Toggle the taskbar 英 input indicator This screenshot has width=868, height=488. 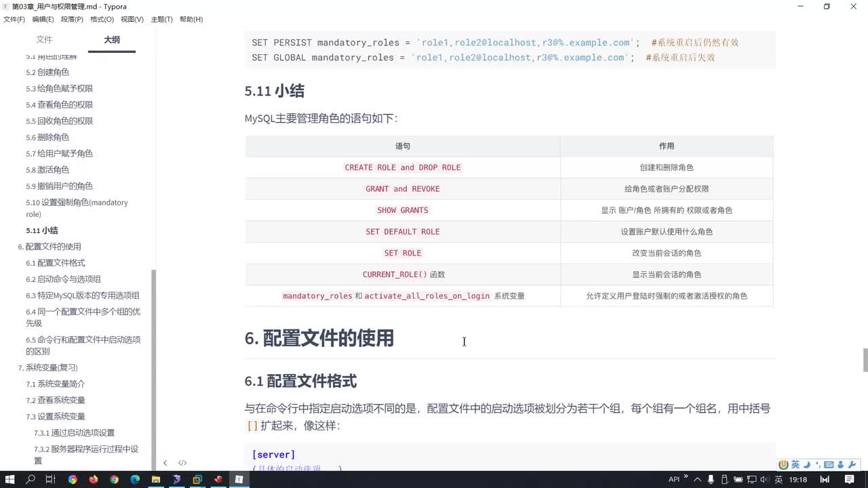[778, 479]
